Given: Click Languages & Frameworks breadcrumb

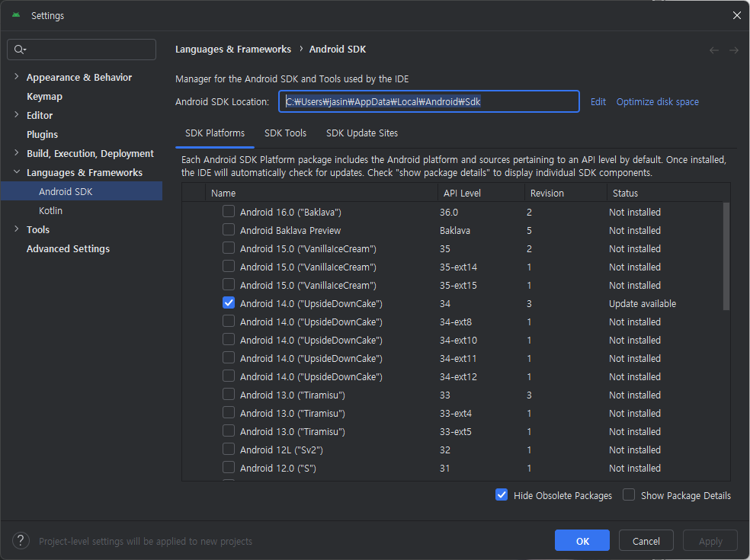Looking at the screenshot, I should point(233,50).
